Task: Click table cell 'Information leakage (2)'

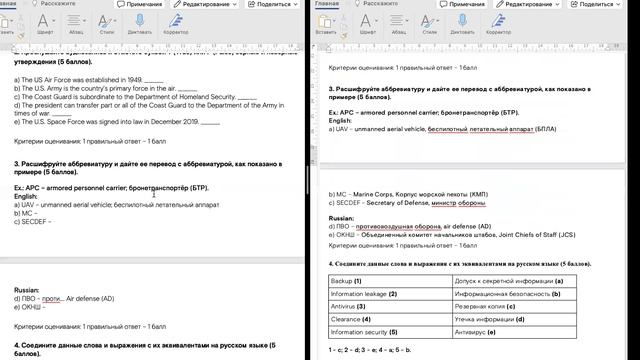Action: [x=390, y=294]
